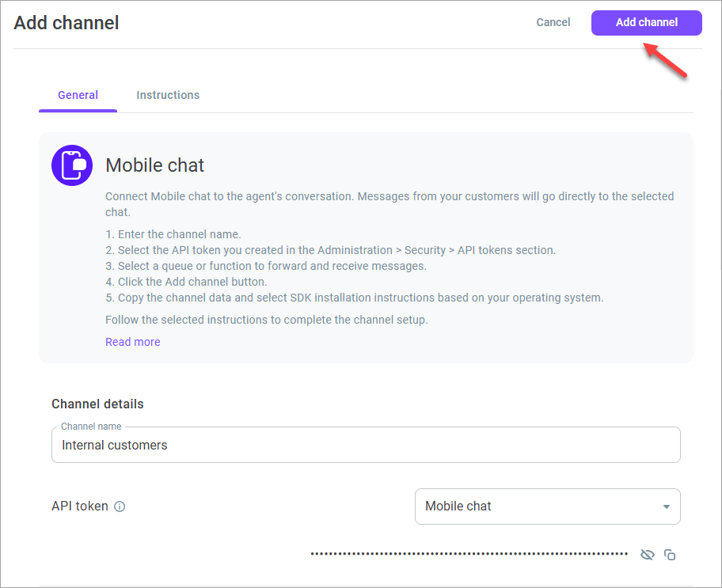The height and width of the screenshot is (588, 722).
Task: Expand the Mobile chat dropdown arrow
Action: pos(666,506)
